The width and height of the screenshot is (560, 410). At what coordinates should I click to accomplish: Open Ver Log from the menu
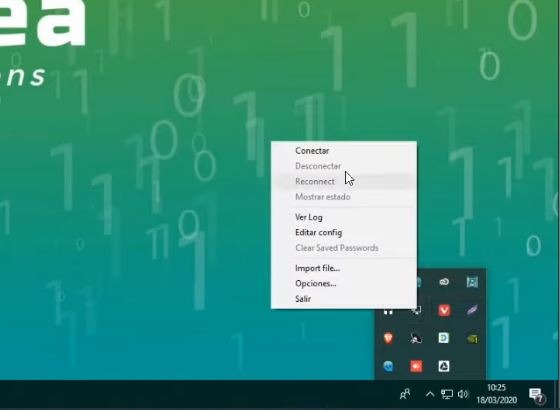(x=344, y=217)
